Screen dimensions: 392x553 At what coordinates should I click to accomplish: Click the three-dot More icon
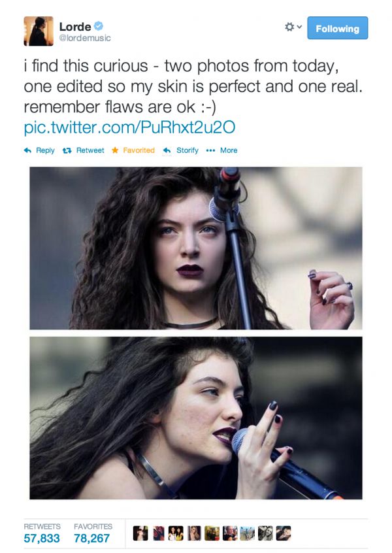[210, 150]
